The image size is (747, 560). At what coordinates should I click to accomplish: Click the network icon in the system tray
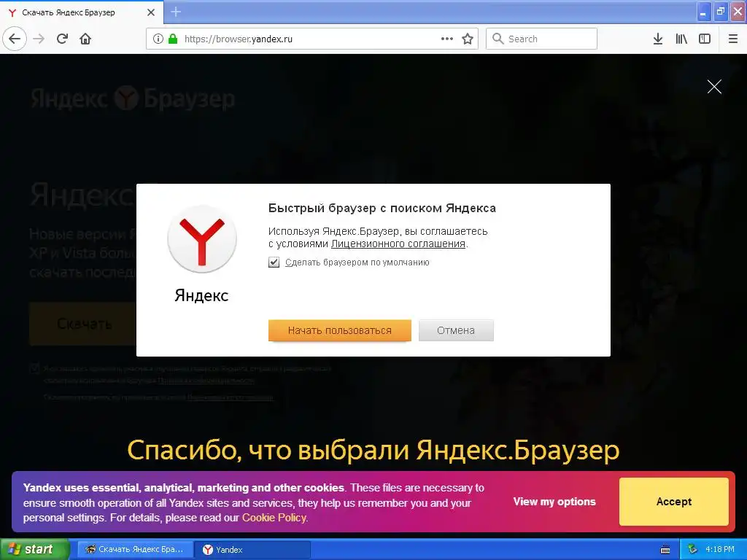pyautogui.click(x=692, y=550)
